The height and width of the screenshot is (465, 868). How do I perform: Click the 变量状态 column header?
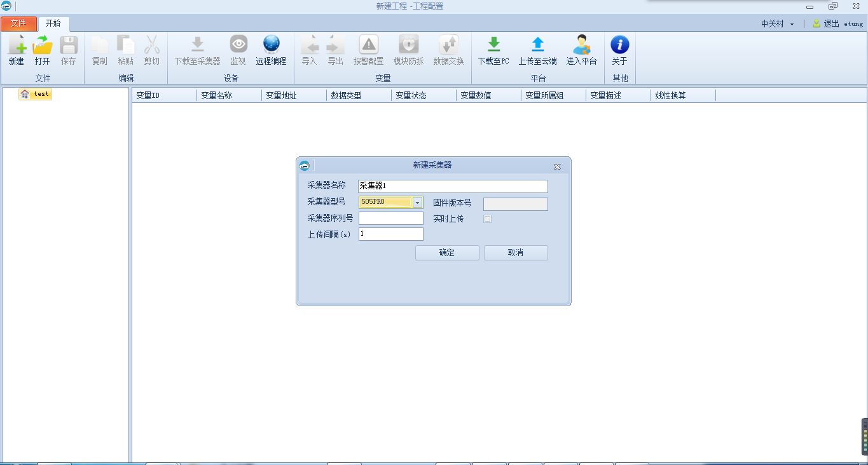(x=424, y=96)
